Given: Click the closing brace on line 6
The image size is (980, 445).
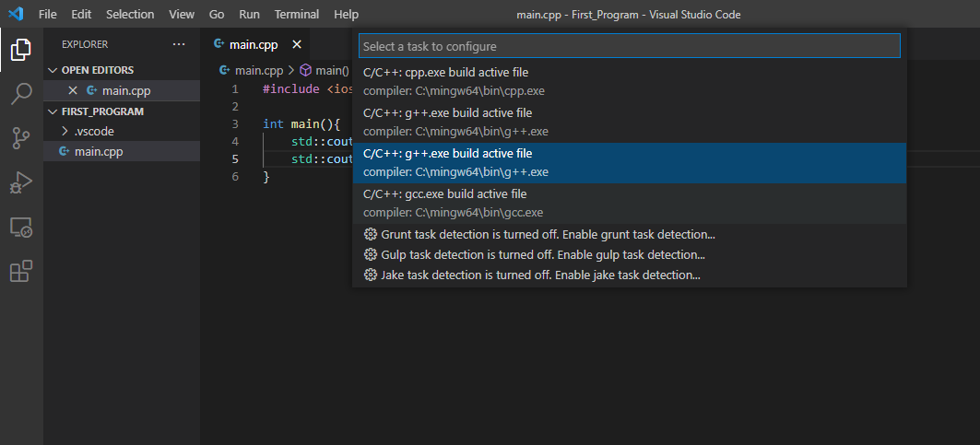Looking at the screenshot, I should coord(266,177).
